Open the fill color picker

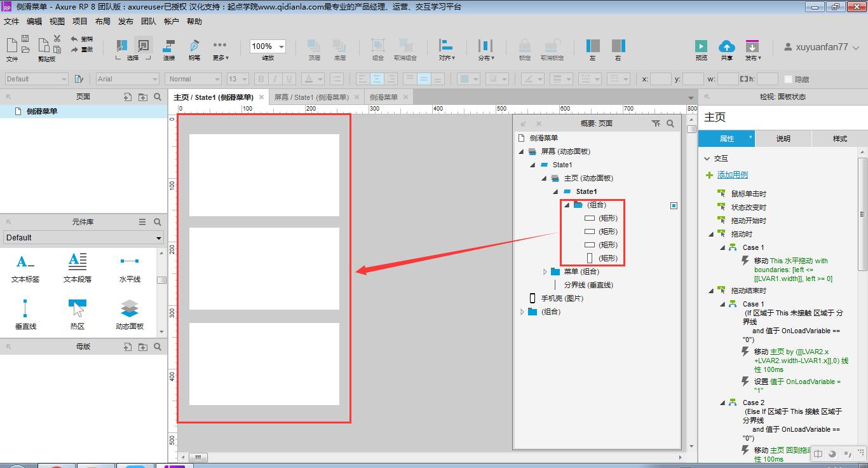tap(469, 79)
